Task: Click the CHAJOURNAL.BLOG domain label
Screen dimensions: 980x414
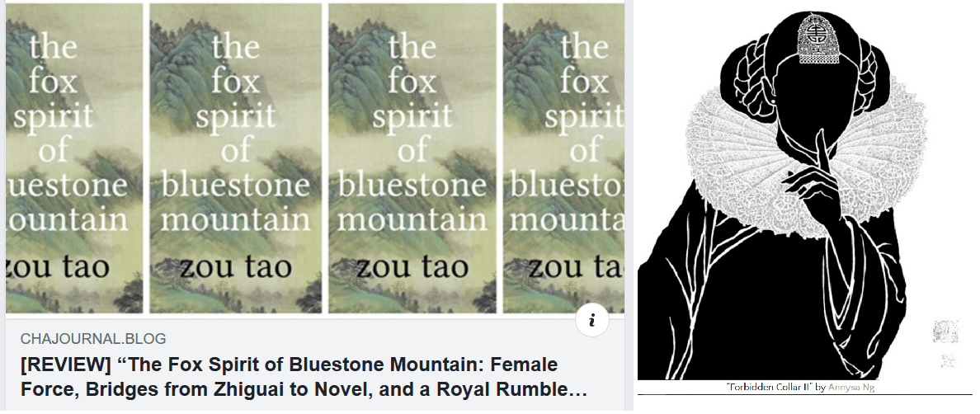Action: [x=93, y=339]
